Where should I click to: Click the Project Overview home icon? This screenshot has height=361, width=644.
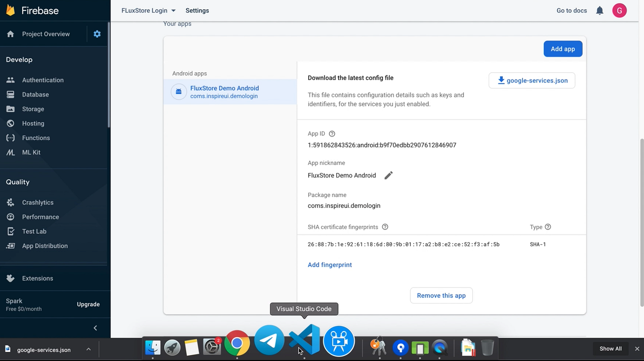11,34
